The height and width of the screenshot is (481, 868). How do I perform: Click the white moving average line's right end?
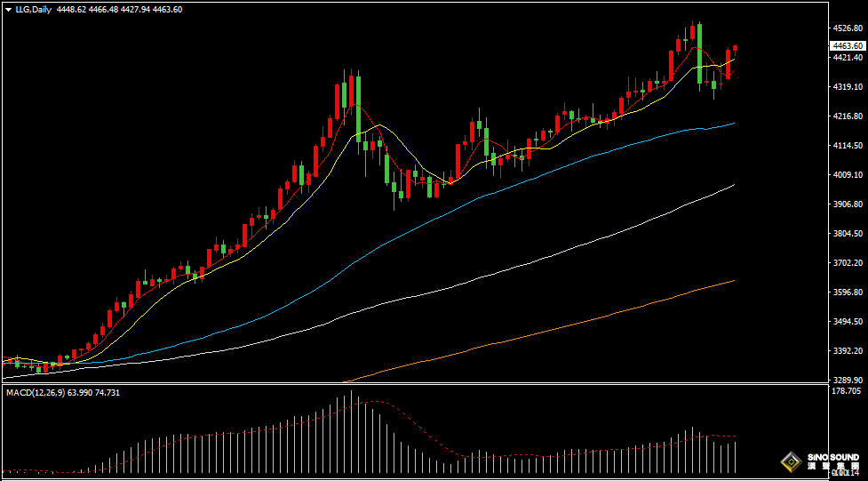[733, 185]
